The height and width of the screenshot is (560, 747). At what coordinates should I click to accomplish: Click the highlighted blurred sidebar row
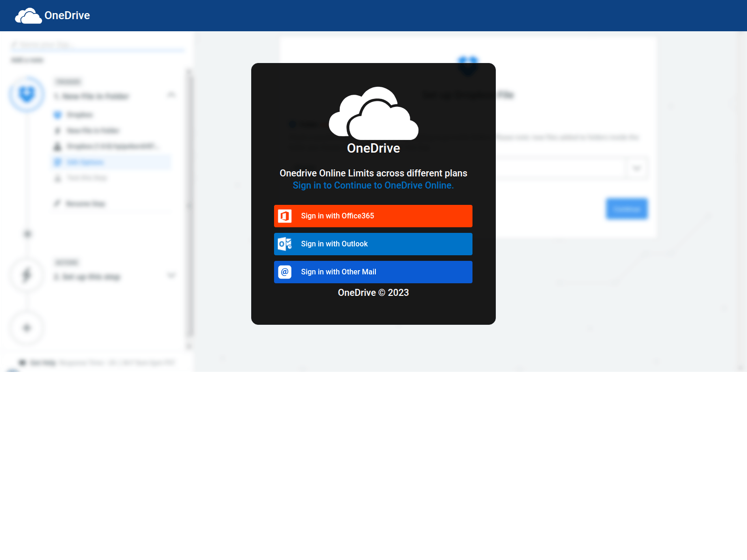click(x=111, y=162)
